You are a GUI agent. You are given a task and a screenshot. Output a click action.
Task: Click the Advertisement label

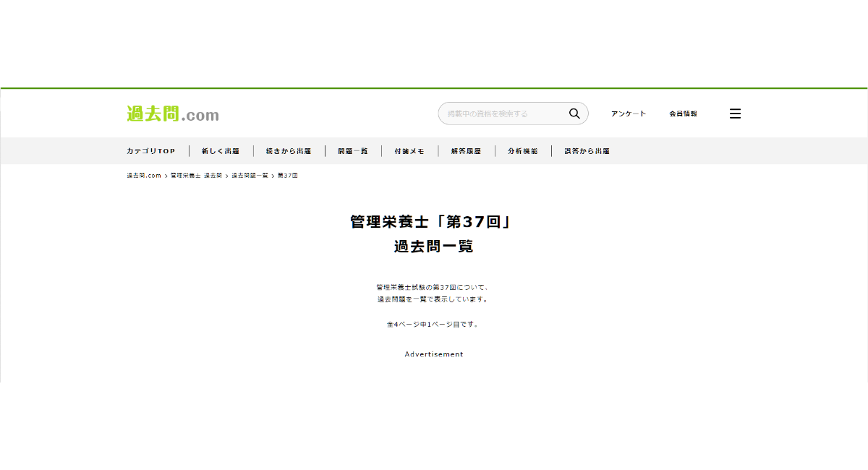point(433,354)
